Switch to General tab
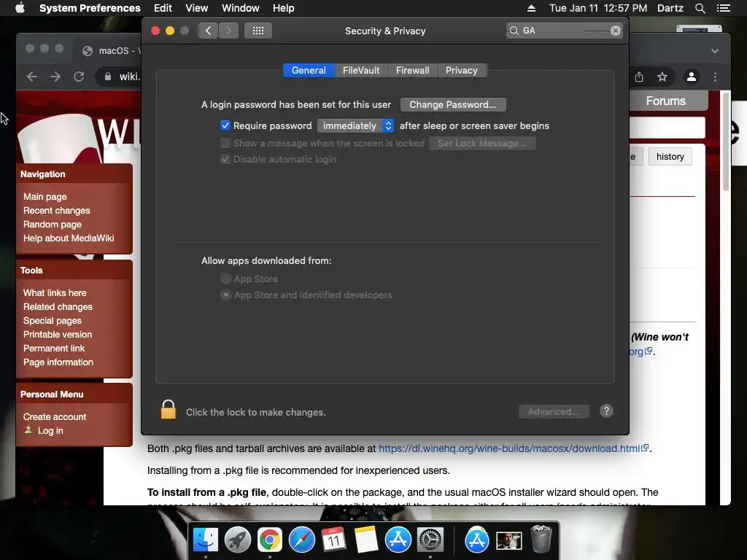 pos(309,71)
